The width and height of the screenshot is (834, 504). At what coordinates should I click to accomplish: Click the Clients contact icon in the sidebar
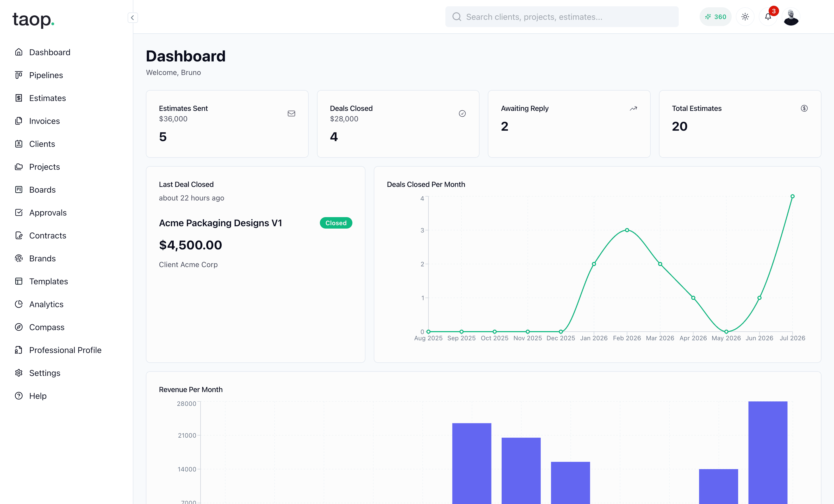18,144
